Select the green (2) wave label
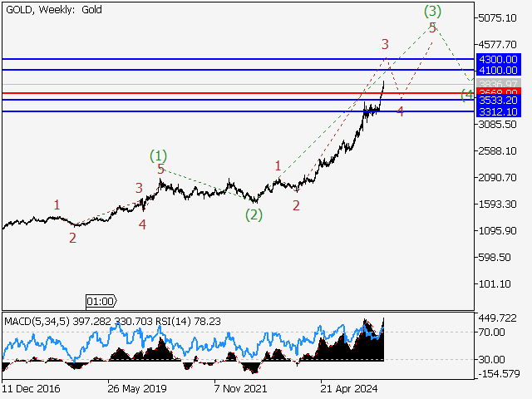The height and width of the screenshot is (399, 532). 254,214
